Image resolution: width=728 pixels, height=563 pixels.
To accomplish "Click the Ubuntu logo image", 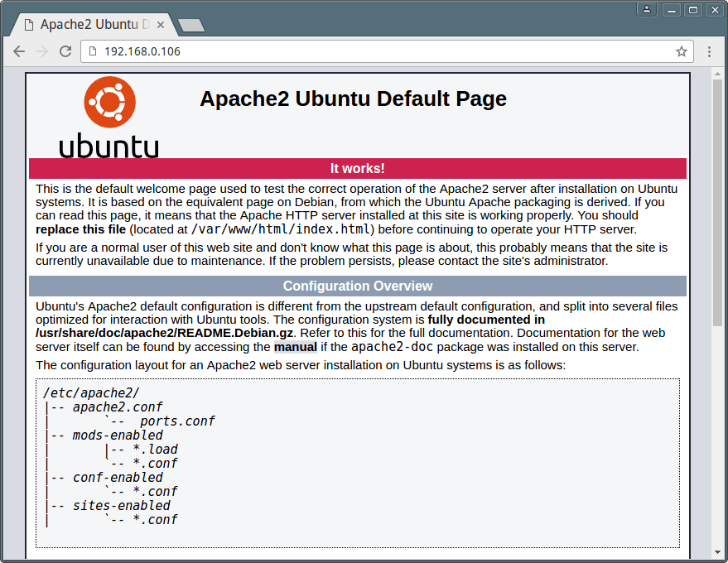I will tap(109, 116).
